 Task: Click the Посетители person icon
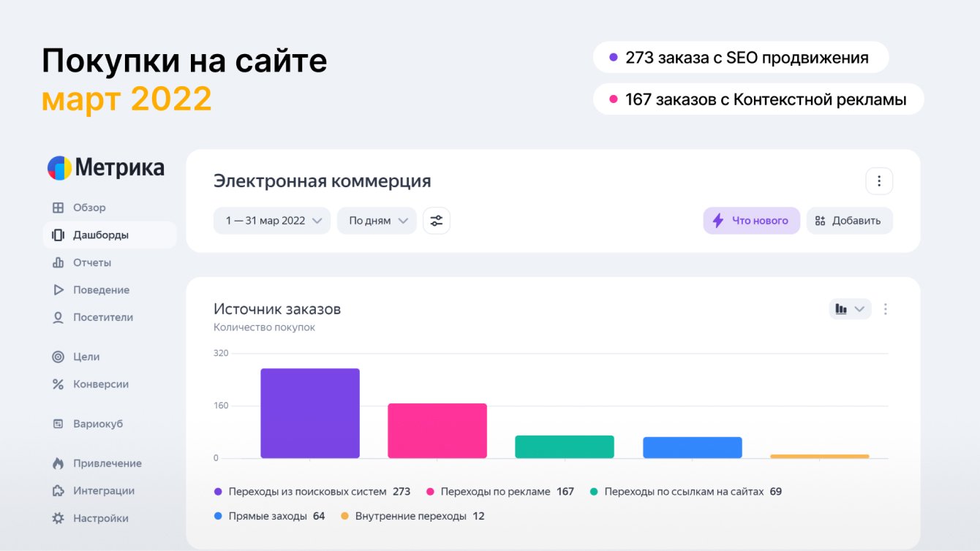pyautogui.click(x=59, y=318)
